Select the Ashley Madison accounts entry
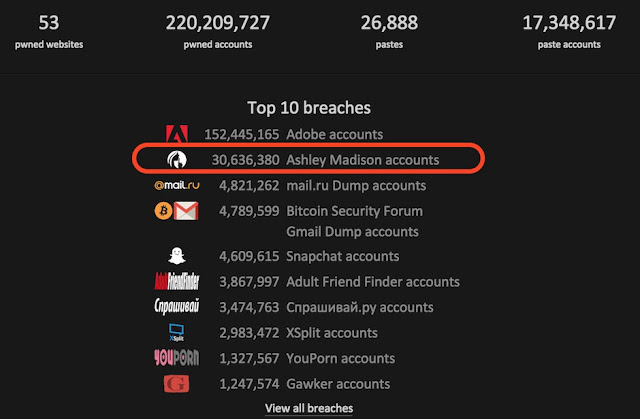The image size is (640, 419). click(x=362, y=159)
